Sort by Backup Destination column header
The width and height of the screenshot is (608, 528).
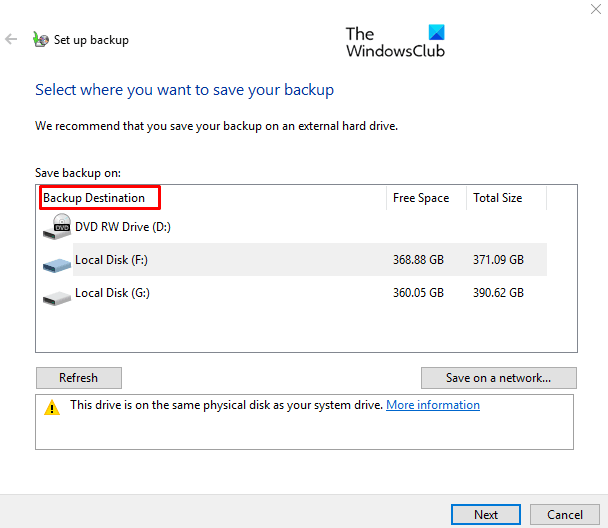(94, 198)
